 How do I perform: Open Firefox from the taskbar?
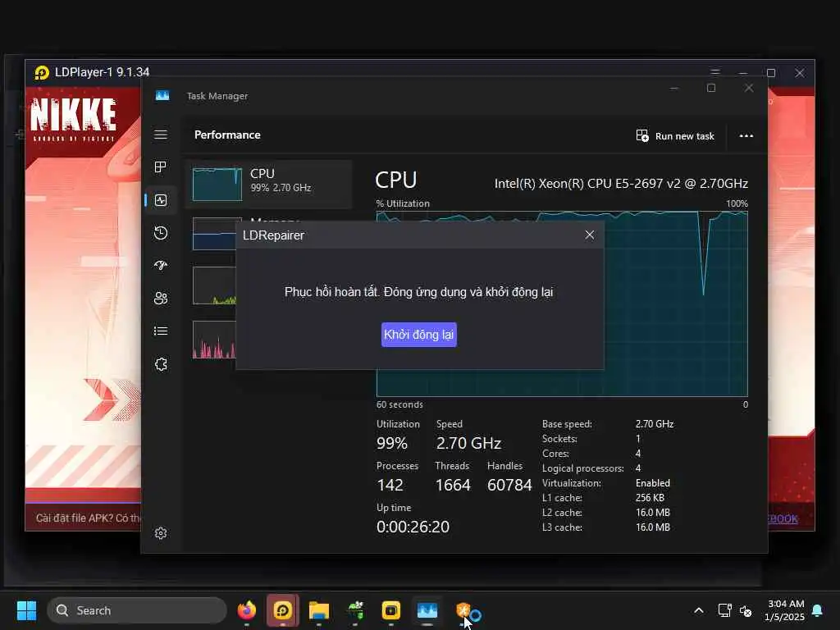(x=247, y=610)
